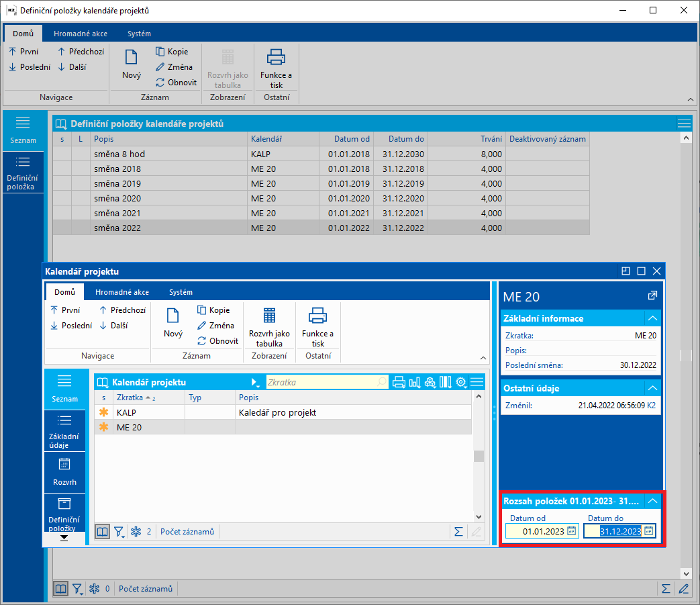The width and height of the screenshot is (700, 605).
Task: Open filter dropdown in Kalendář projektu status bar
Action: (119, 532)
